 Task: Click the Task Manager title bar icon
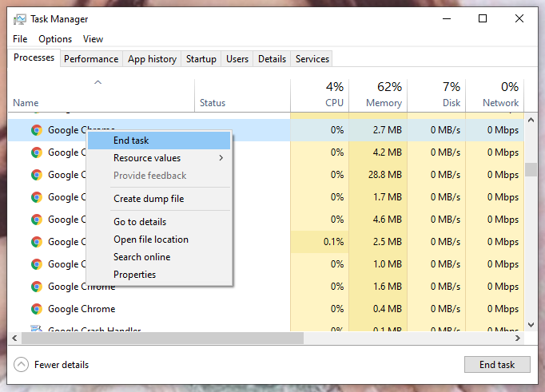click(19, 19)
